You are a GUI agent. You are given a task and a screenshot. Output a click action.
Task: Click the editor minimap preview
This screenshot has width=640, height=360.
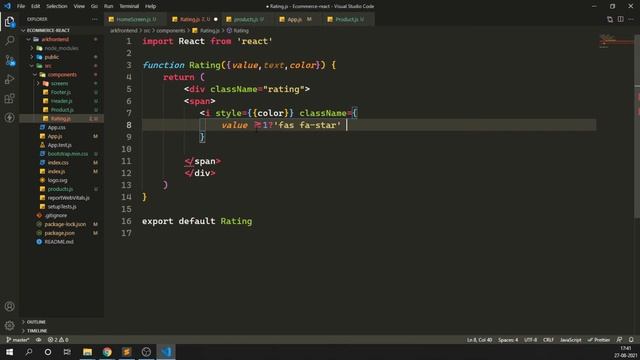tap(616, 41)
